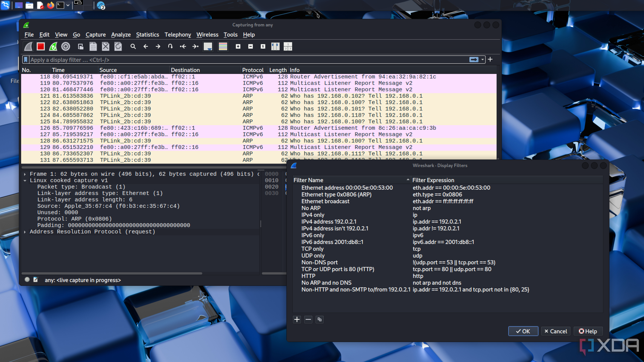Click the Open capture file toolbar icon
This screenshot has width=644, height=362.
(80, 47)
